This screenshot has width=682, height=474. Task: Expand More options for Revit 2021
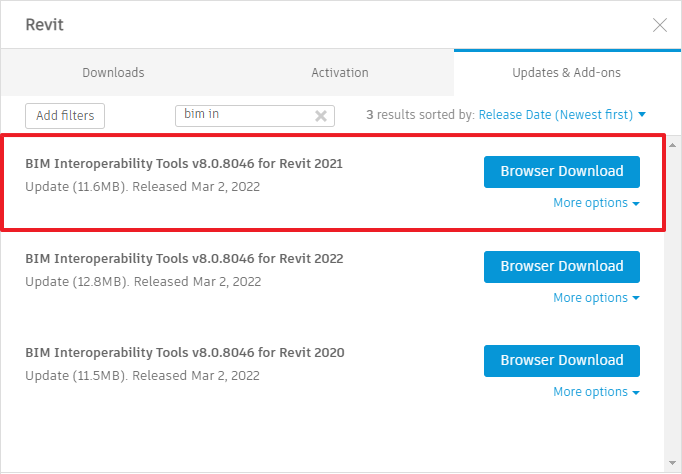click(596, 203)
